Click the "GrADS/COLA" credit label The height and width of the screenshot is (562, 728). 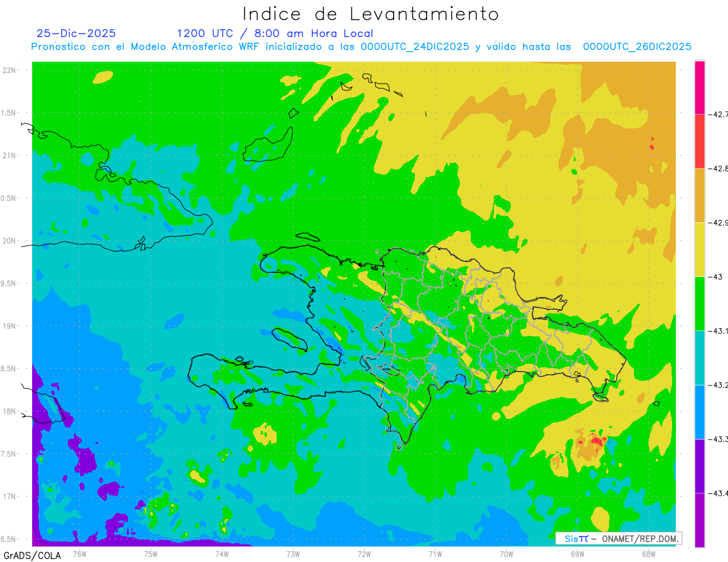point(32,555)
